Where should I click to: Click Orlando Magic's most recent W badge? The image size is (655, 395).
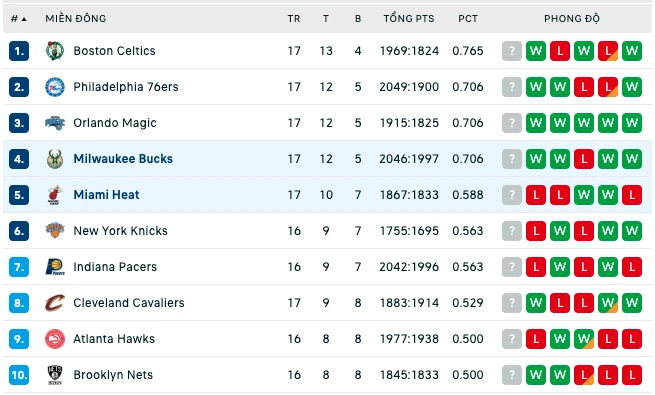click(x=536, y=123)
